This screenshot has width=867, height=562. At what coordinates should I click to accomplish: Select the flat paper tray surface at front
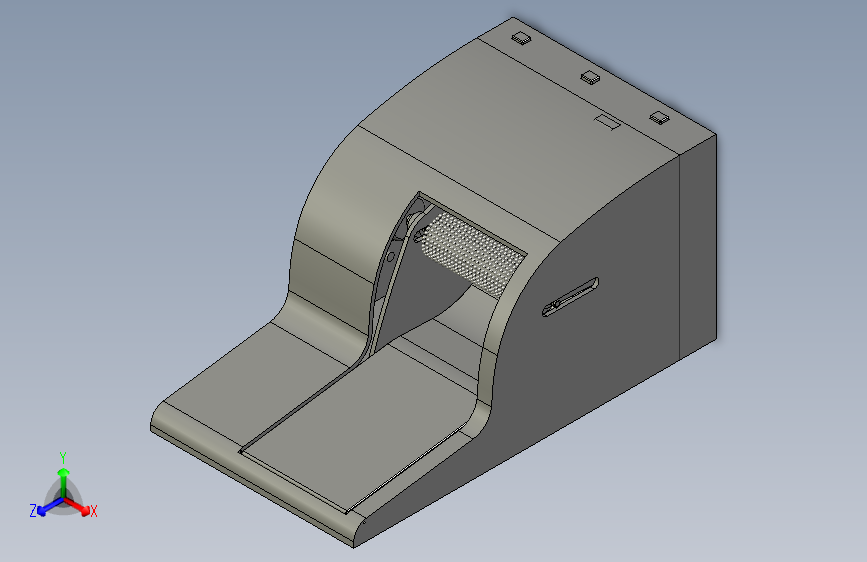click(x=359, y=426)
